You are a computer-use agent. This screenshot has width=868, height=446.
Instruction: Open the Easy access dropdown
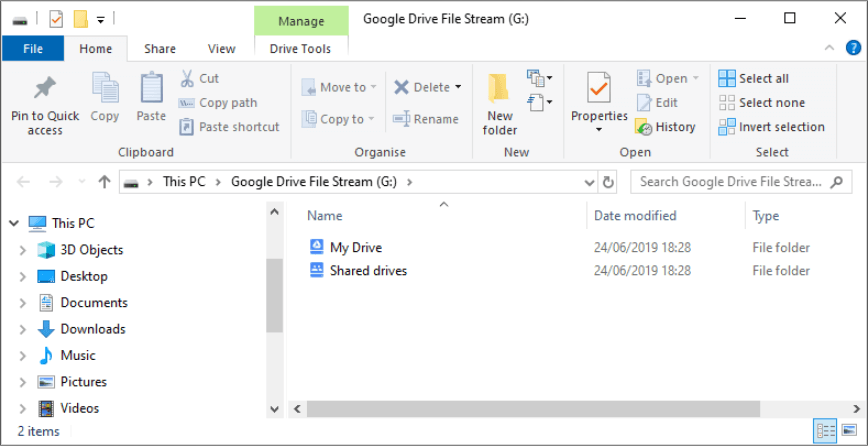pyautogui.click(x=540, y=102)
